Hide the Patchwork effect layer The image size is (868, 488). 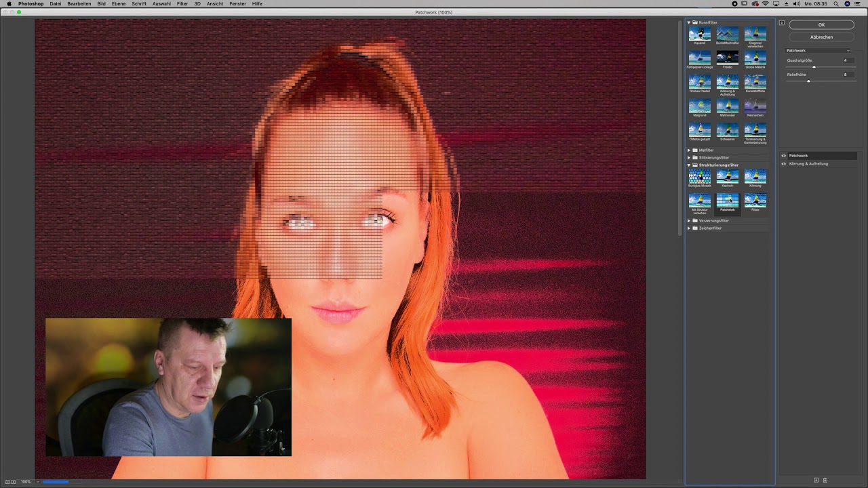(x=784, y=156)
